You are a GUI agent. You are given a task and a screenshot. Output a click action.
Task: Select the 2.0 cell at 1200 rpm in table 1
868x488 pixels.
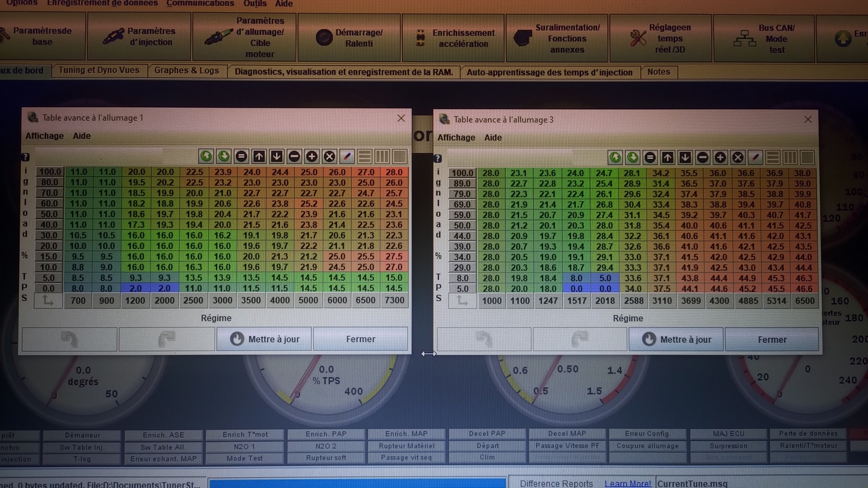click(136, 288)
